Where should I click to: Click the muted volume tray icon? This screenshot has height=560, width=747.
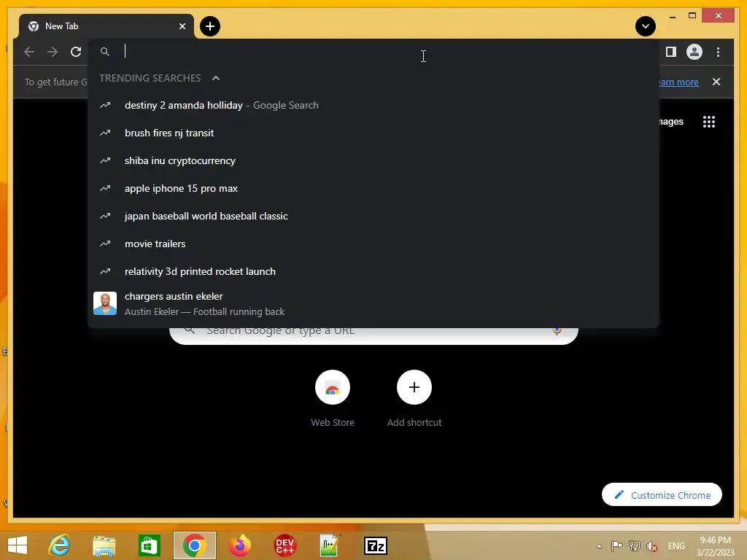click(651, 545)
